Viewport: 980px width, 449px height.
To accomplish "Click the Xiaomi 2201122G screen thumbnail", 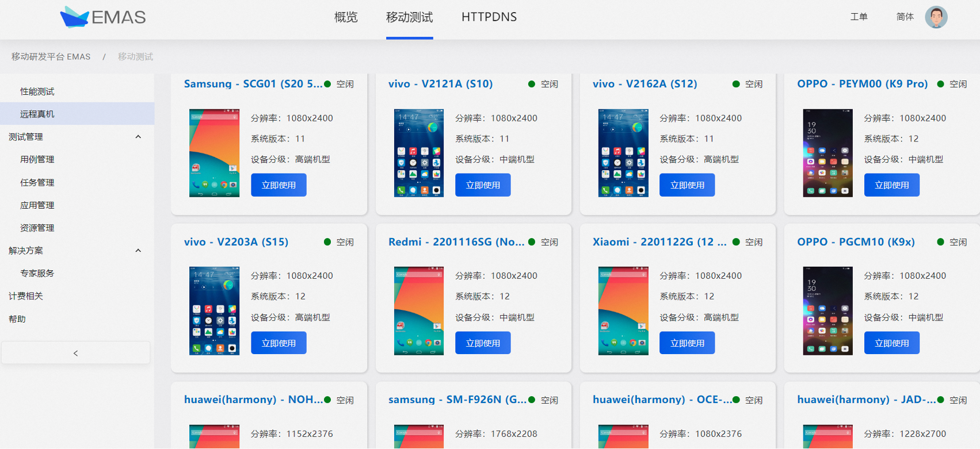I will click(623, 311).
